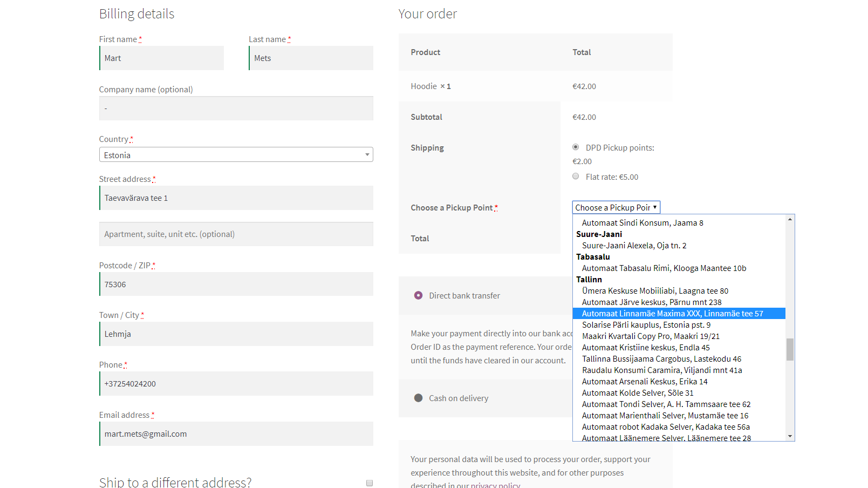Viewport: 868px width, 488px height.
Task: Open the Country dropdown
Action: tap(236, 155)
